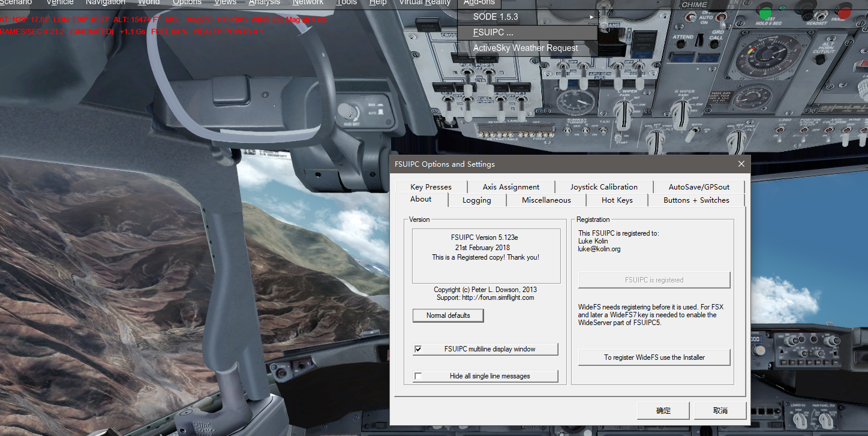Enable Hide all single line messages
Screen dimensions: 868x436
[418, 376]
